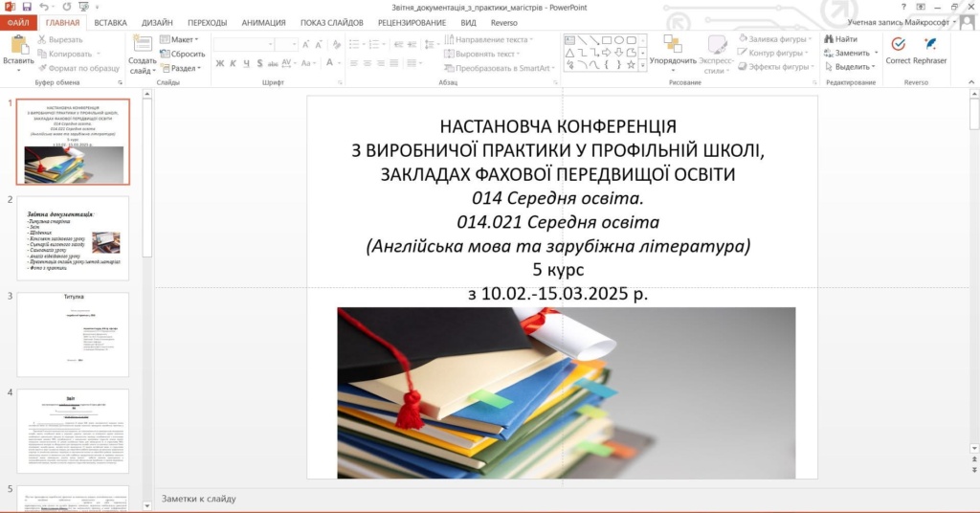Open Эффекты фигуры effects dropdown
This screenshot has width=980, height=513.
[776, 66]
